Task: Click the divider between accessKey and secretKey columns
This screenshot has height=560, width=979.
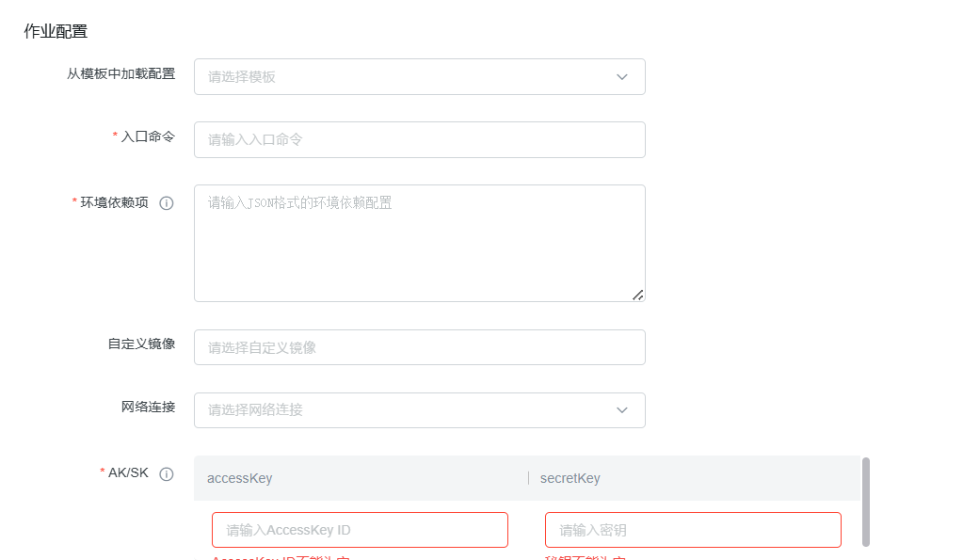Action: 529,478
